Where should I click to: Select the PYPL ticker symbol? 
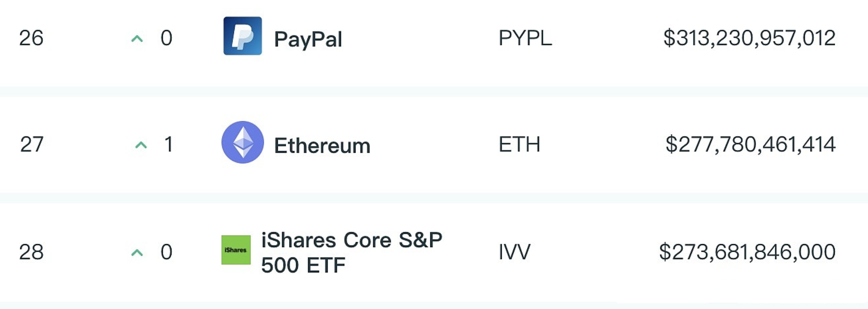tap(525, 38)
